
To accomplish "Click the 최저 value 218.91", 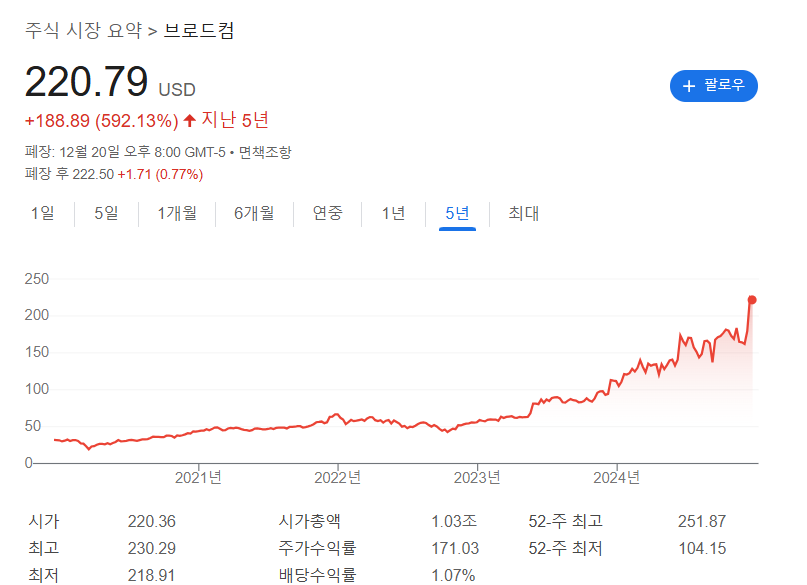I will [x=151, y=575].
